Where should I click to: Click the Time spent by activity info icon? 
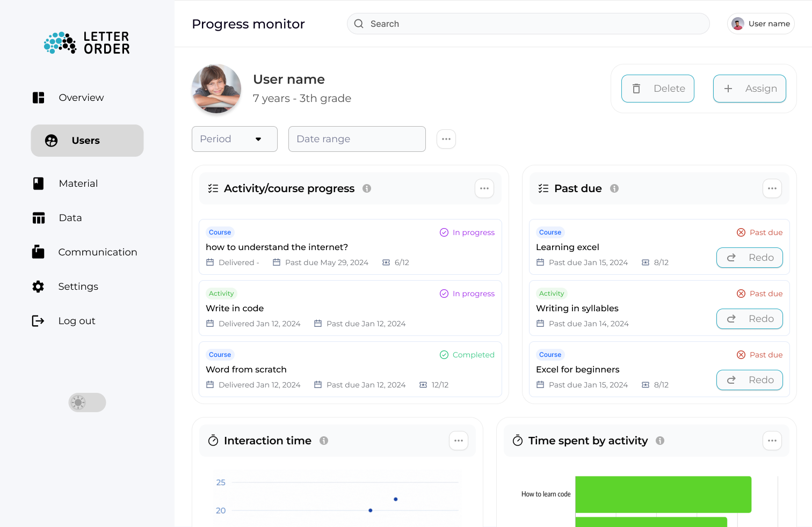(660, 440)
